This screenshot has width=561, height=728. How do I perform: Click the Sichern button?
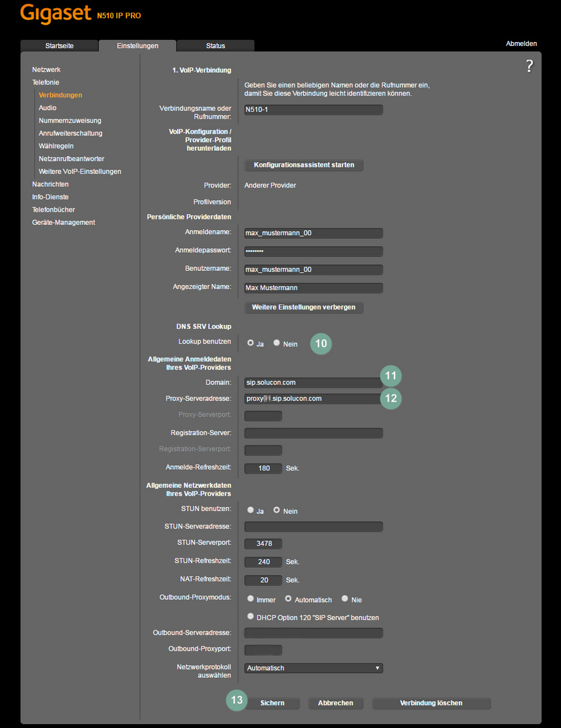pos(272,703)
